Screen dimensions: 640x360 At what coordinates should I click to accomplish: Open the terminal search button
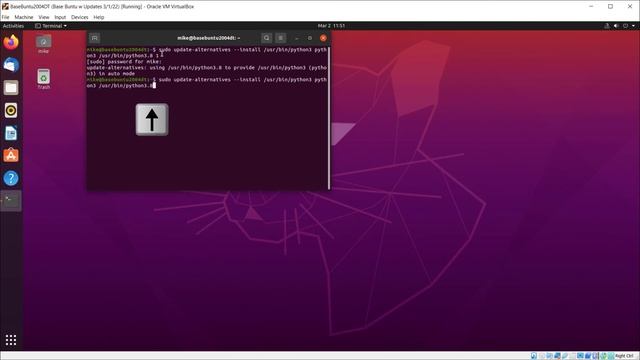pyautogui.click(x=267, y=38)
